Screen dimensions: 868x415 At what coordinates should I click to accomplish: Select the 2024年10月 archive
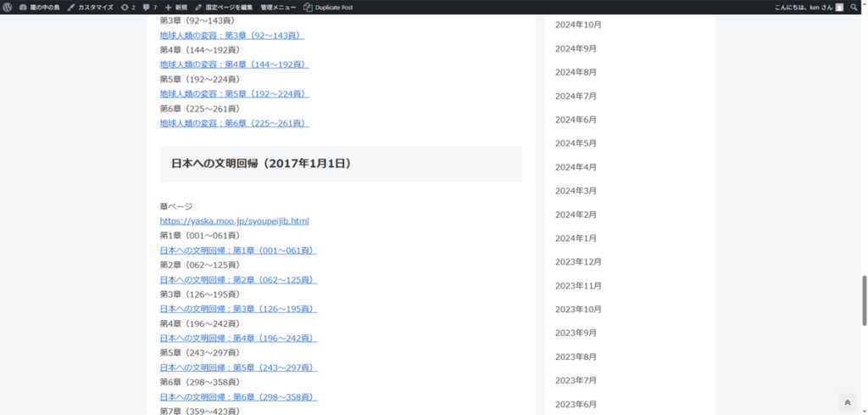(578, 25)
